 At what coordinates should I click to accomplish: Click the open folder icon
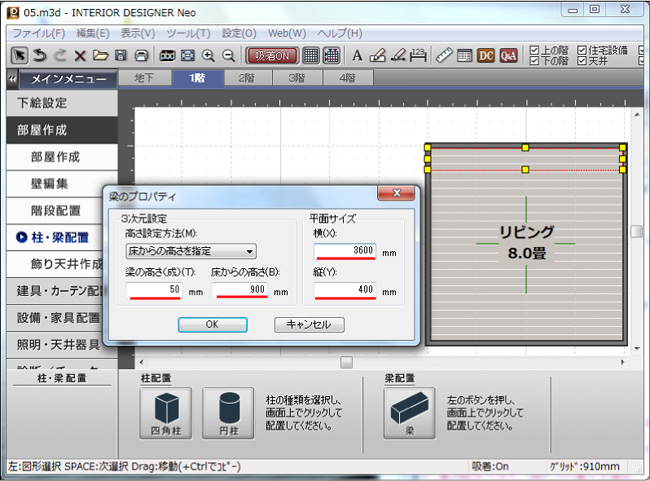coord(100,55)
